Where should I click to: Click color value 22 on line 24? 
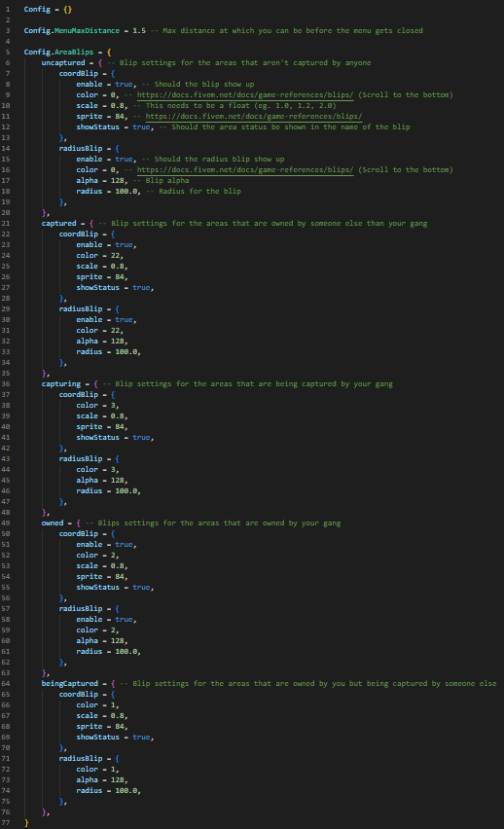[x=115, y=255]
